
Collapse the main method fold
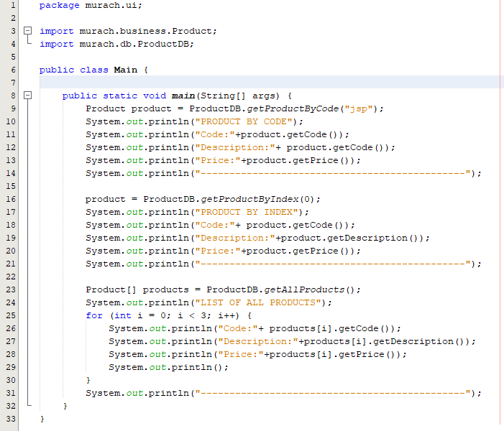[x=28, y=96]
